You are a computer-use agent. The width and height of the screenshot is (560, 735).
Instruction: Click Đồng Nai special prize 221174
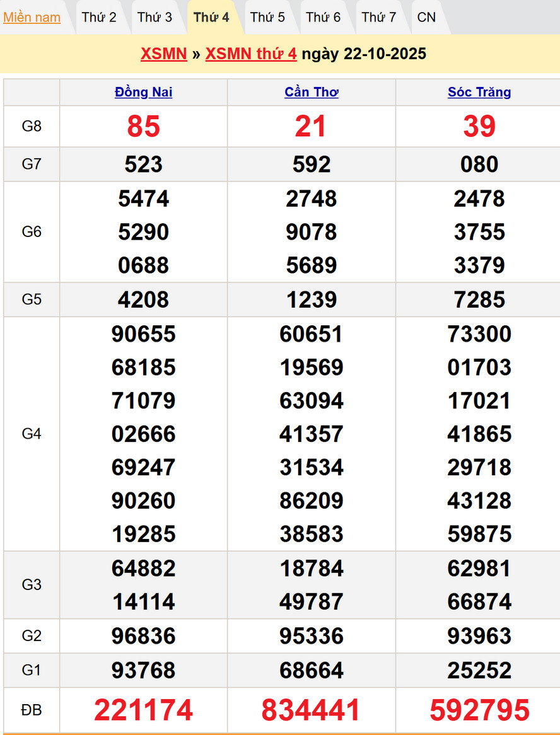click(144, 710)
